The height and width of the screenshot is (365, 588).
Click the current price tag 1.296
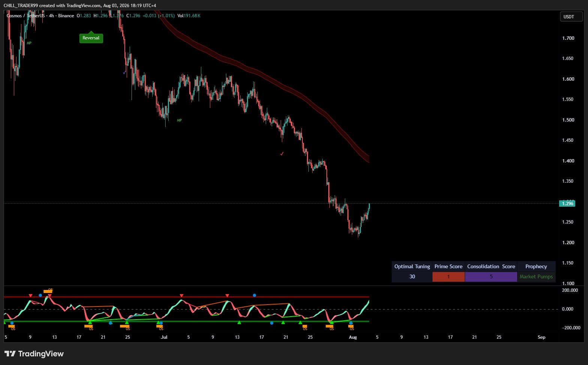click(x=567, y=203)
